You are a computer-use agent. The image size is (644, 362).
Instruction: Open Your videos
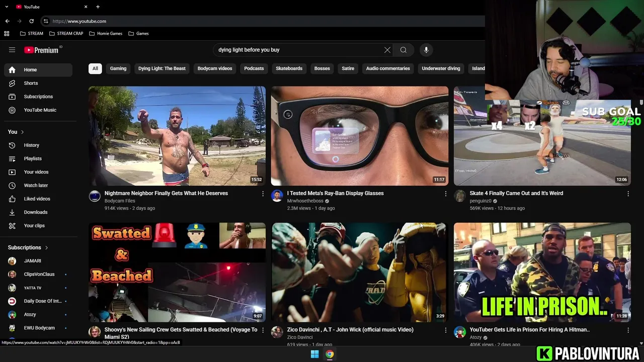point(38,172)
